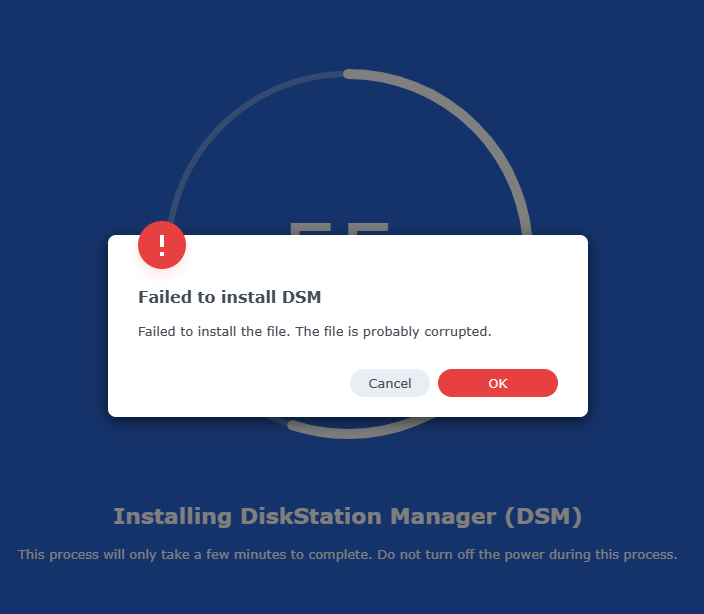This screenshot has height=614, width=704.
Task: Click the progress ring arc below the dialog
Action: (350, 432)
